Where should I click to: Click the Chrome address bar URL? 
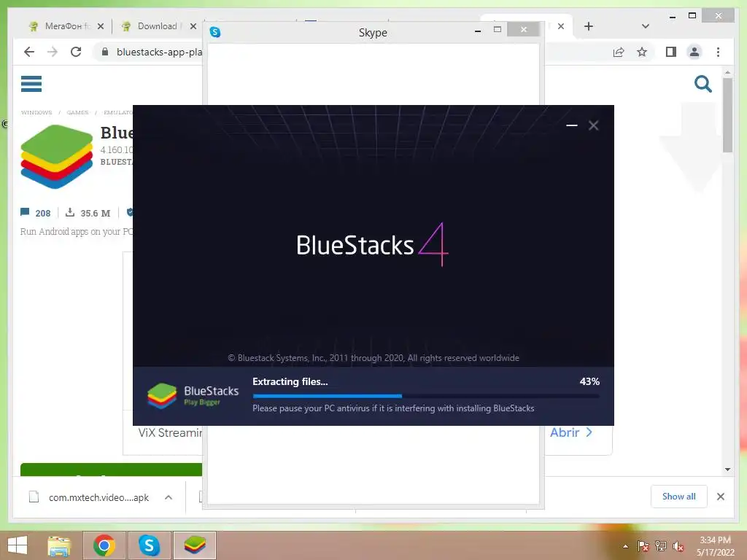point(159,52)
